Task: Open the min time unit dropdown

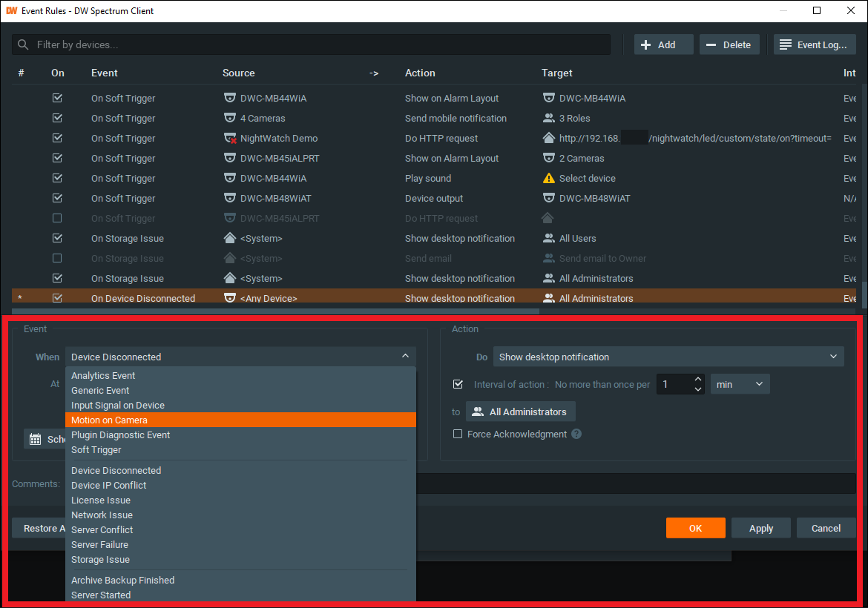Action: [x=740, y=383]
